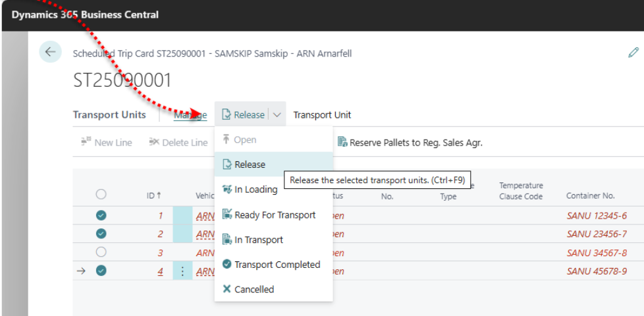The image size is (644, 316).
Task: Open container link SANU 12345-6
Action: (596, 215)
